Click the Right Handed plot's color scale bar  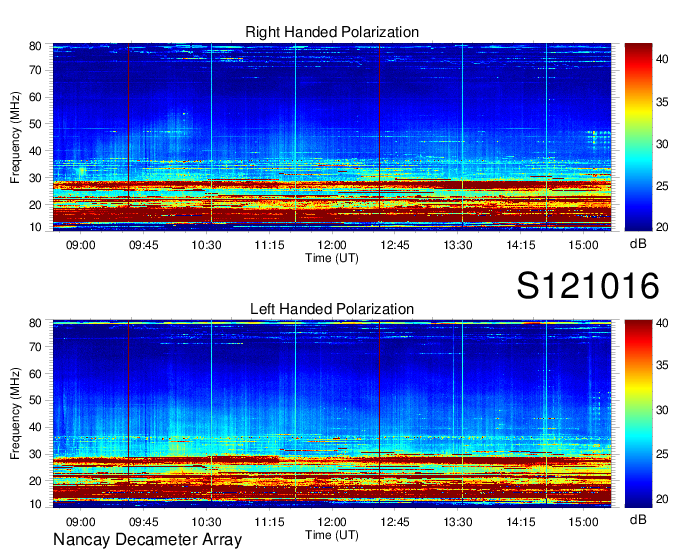tap(638, 137)
